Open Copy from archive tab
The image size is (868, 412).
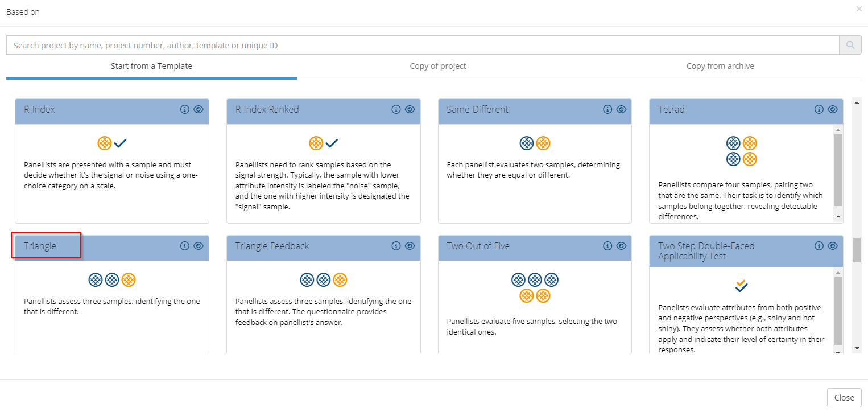pyautogui.click(x=720, y=66)
